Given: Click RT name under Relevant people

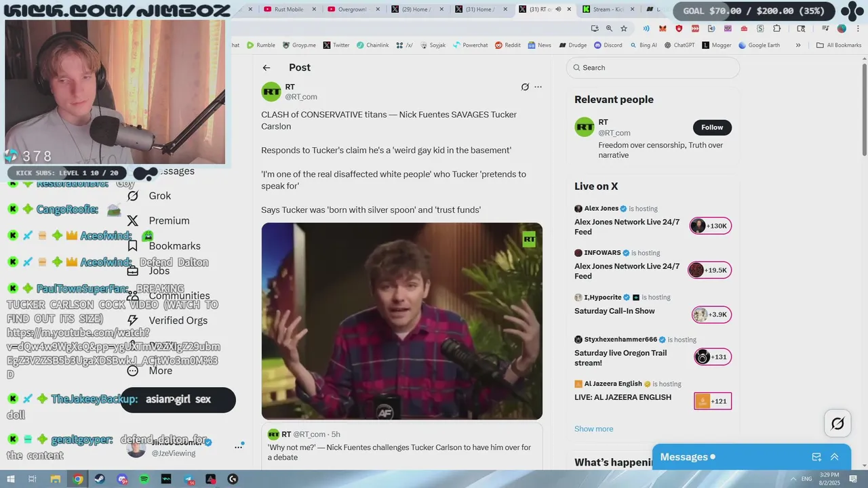Looking at the screenshot, I should tap(604, 123).
